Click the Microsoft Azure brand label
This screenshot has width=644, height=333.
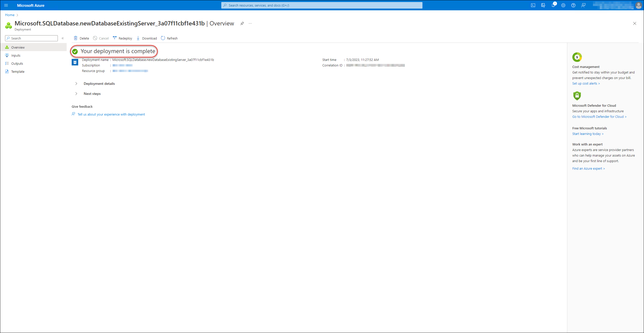(31, 5)
